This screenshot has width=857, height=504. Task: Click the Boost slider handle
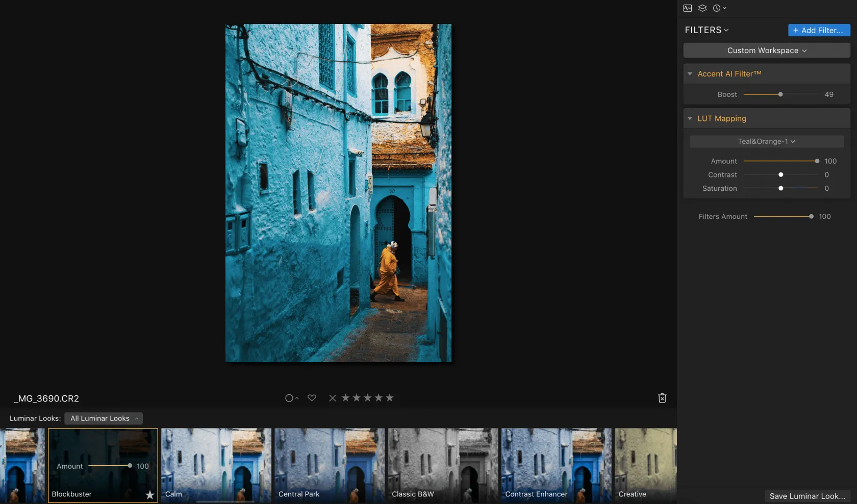780,94
